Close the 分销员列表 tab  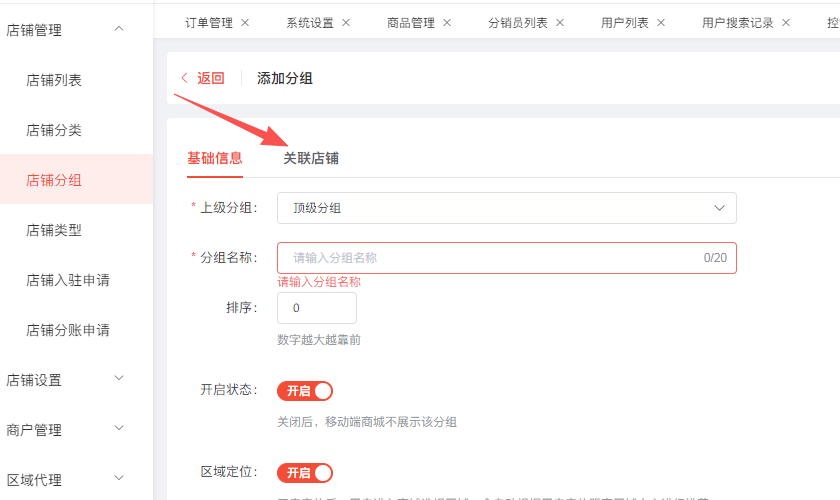pos(560,22)
